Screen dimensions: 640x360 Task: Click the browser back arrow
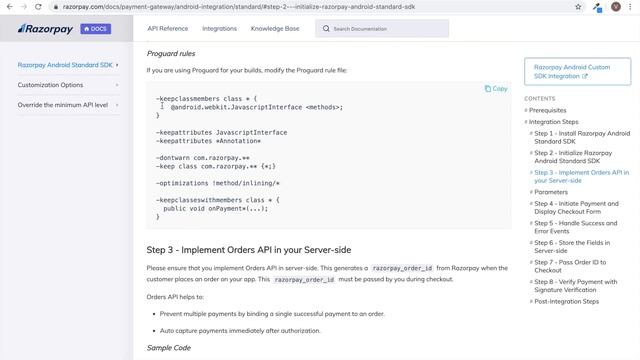(x=9, y=7)
